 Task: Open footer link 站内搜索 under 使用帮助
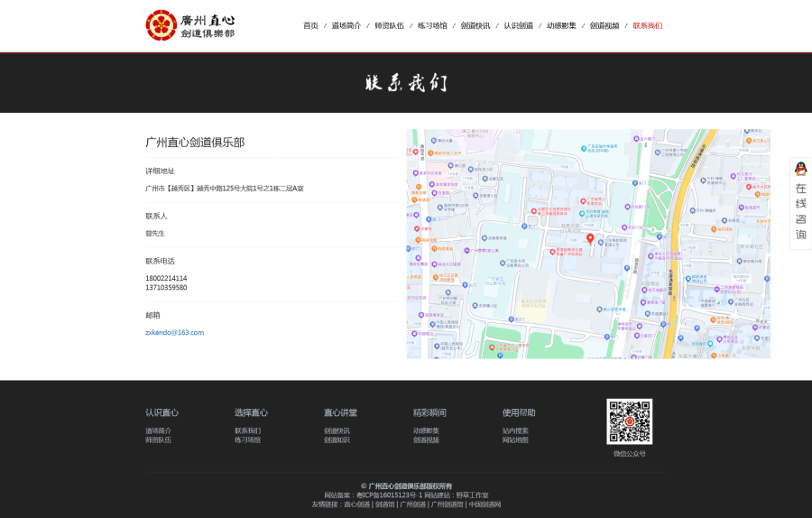pos(515,430)
